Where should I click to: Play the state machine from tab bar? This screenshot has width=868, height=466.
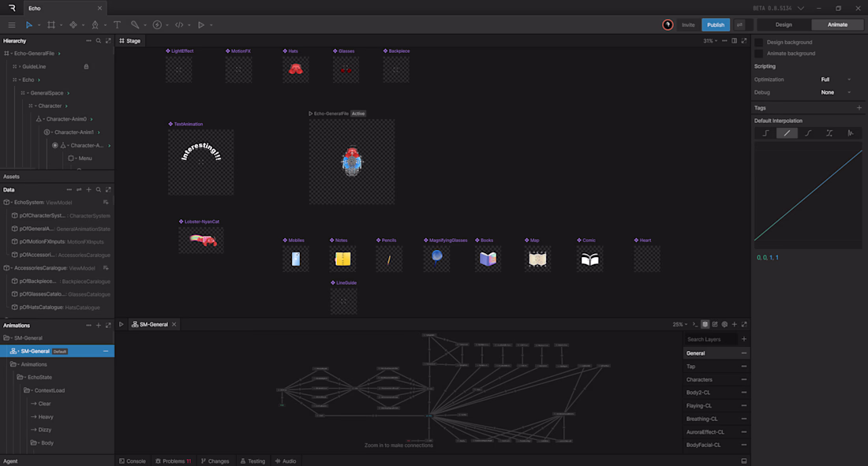pyautogui.click(x=122, y=324)
